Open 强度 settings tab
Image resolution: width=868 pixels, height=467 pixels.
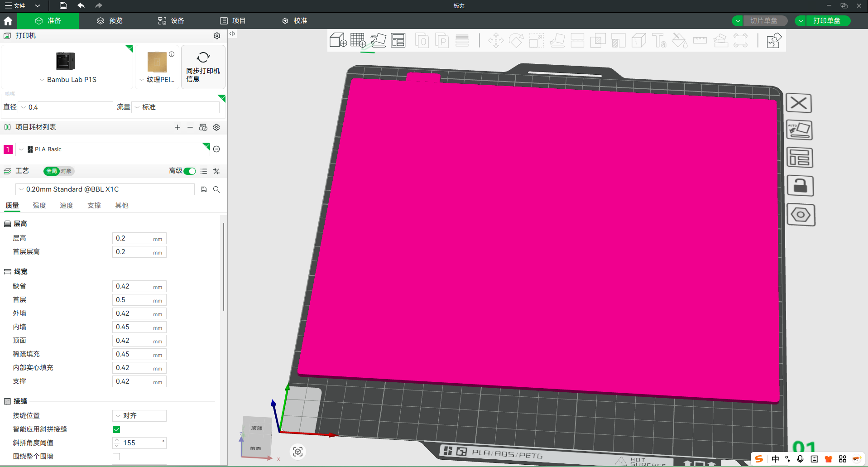pyautogui.click(x=39, y=206)
